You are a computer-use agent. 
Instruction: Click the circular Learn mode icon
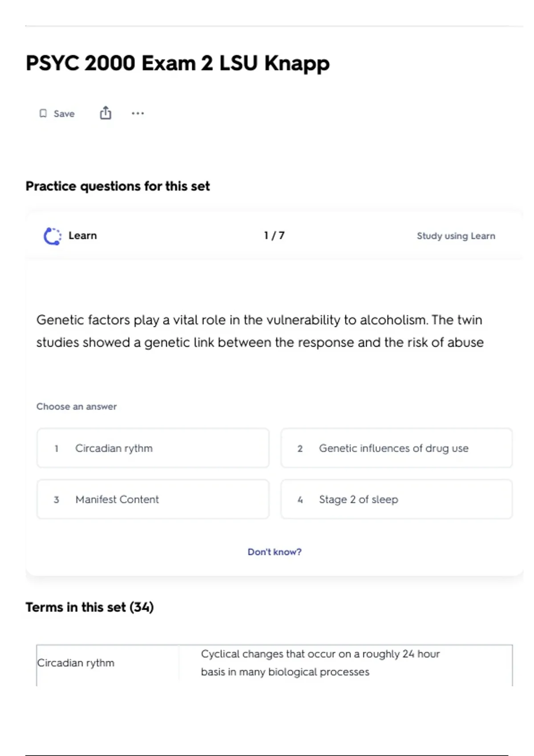[x=53, y=236]
